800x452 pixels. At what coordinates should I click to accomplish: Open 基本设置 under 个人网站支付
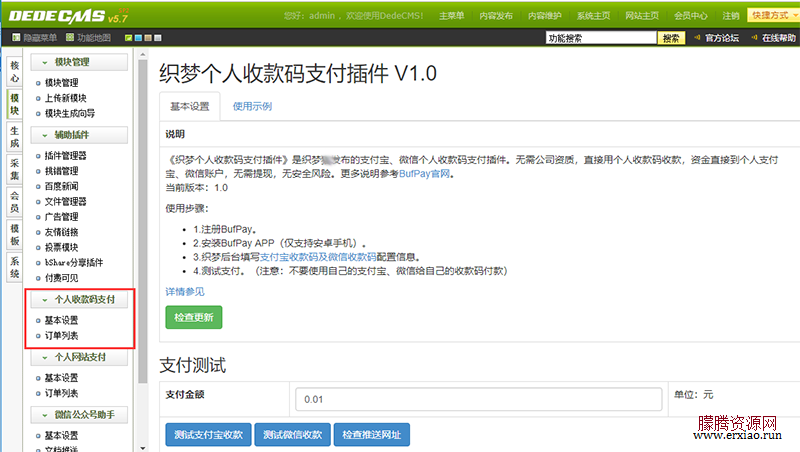(x=61, y=378)
